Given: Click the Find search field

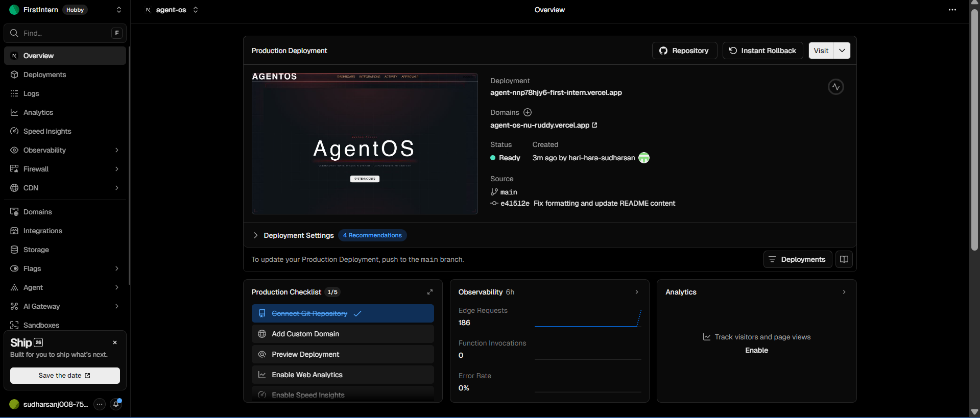Looking at the screenshot, I should point(65,33).
